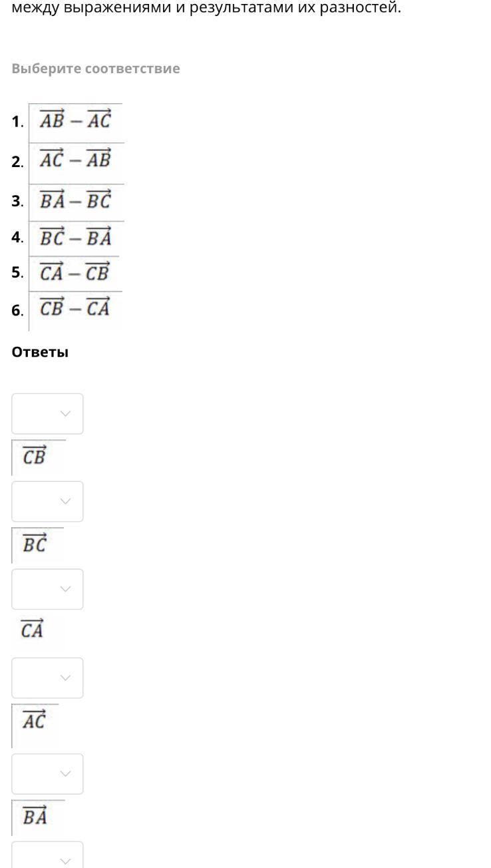Viewport: 491px width, 868px height.
Task: Select the CA vector answer label
Action: 33,630
